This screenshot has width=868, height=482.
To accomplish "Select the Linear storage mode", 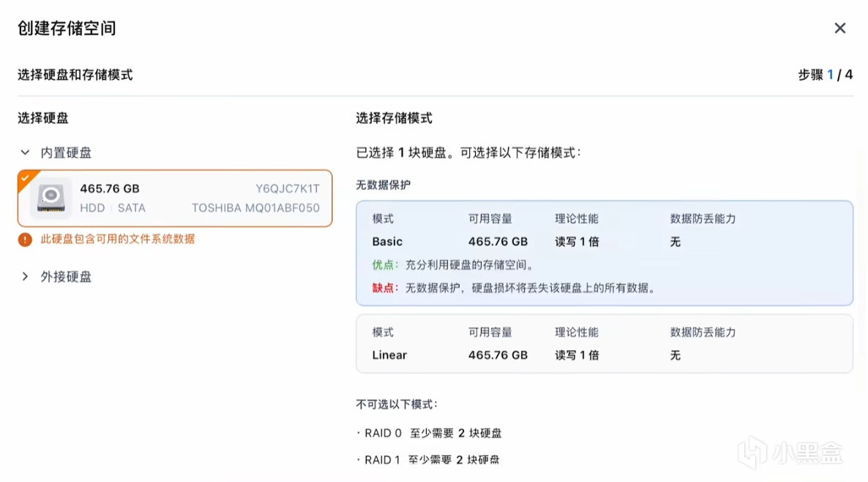I will [604, 344].
